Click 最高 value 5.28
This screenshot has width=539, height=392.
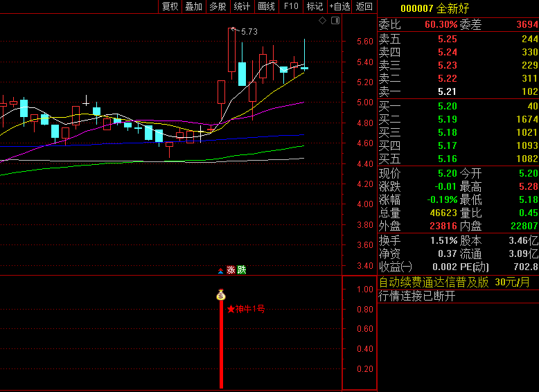click(529, 186)
